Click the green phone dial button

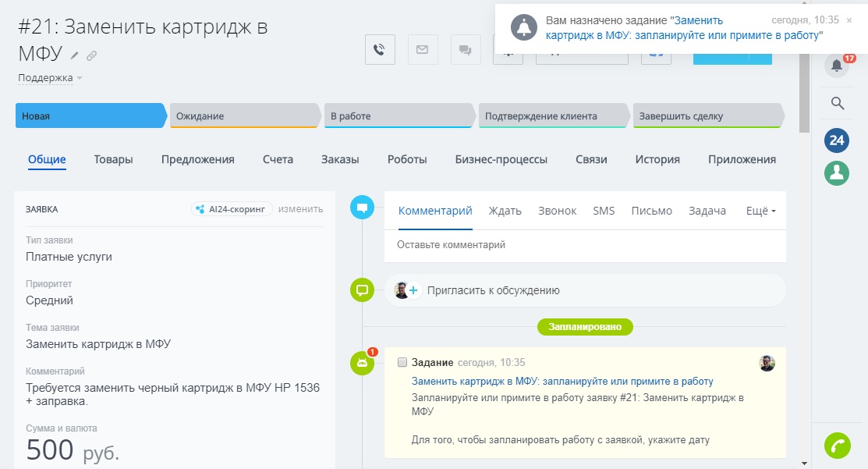tap(837, 446)
